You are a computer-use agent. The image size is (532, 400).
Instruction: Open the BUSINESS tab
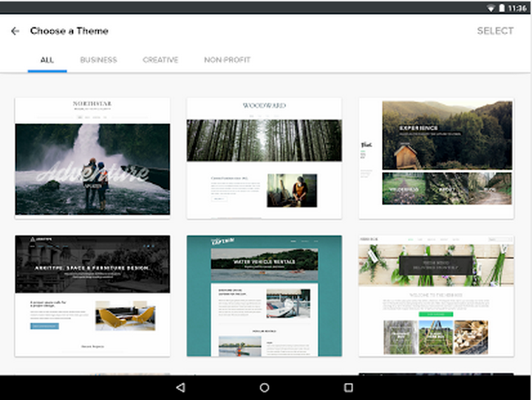pyautogui.click(x=98, y=60)
